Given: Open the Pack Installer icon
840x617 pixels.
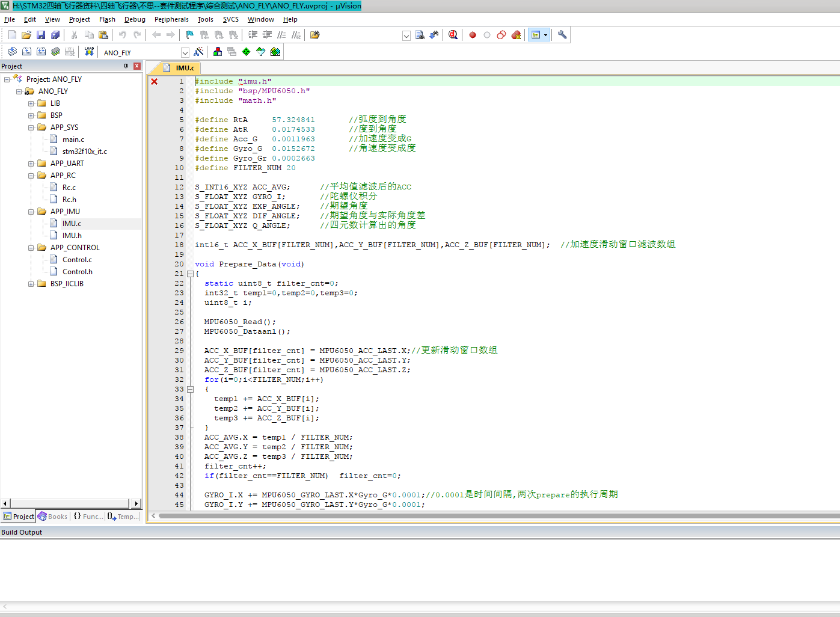Looking at the screenshot, I should [x=275, y=52].
